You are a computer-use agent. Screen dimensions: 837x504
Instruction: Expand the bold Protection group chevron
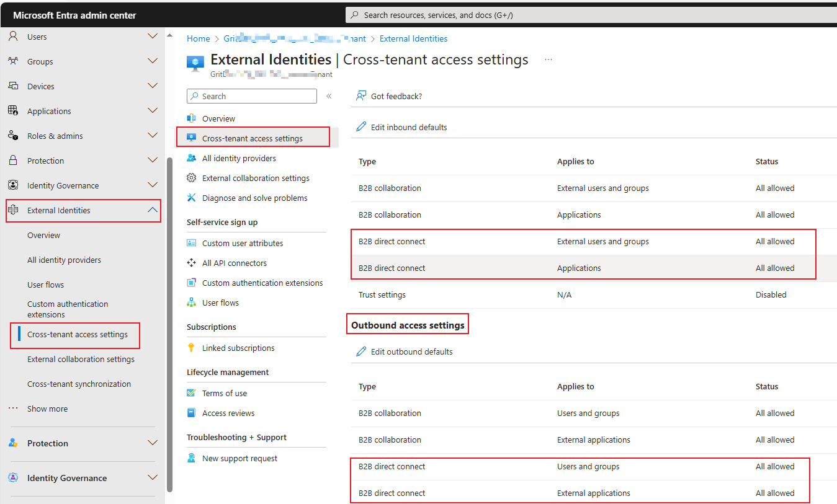pos(153,443)
